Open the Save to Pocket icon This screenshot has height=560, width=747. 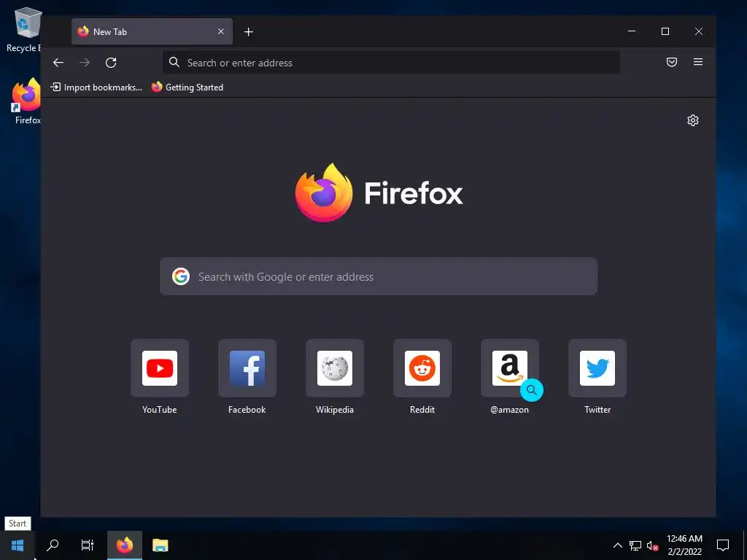pos(672,62)
